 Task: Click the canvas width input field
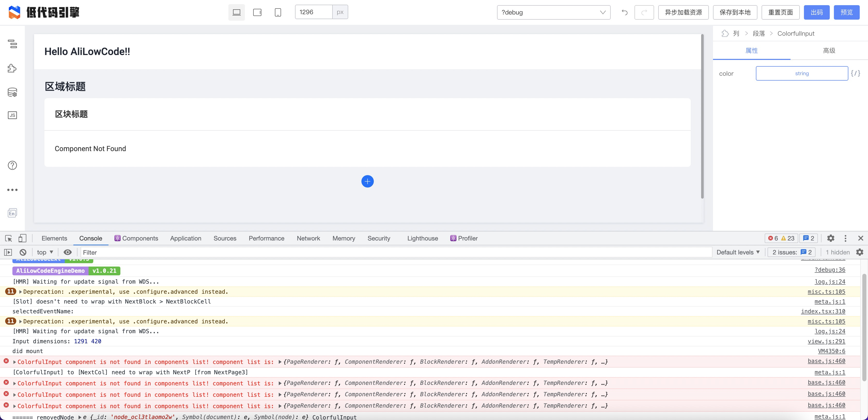coord(313,12)
